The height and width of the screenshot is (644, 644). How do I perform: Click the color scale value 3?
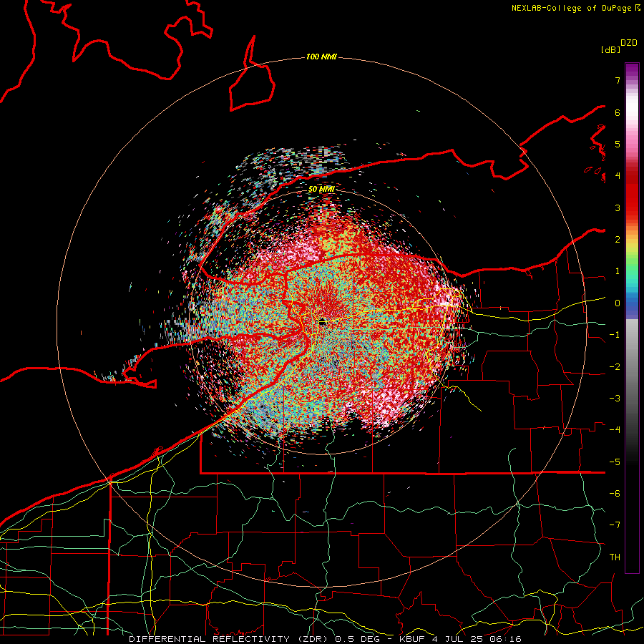click(x=618, y=208)
